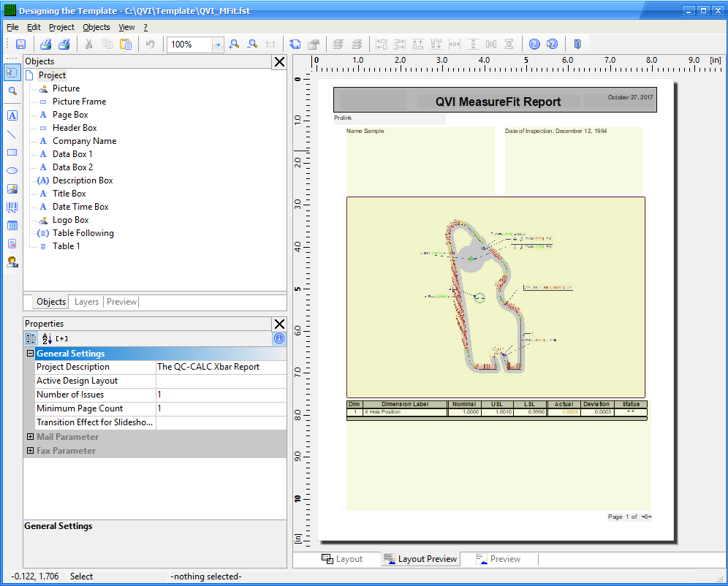Screen dimensions: 728x586
Task: Pick the Line drawing tool
Action: [12, 134]
